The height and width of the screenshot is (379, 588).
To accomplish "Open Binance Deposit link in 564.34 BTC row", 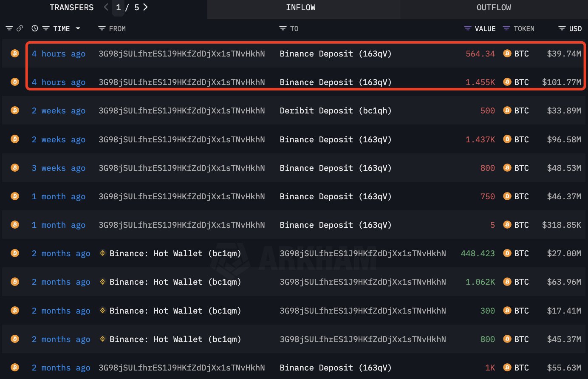I will point(335,54).
